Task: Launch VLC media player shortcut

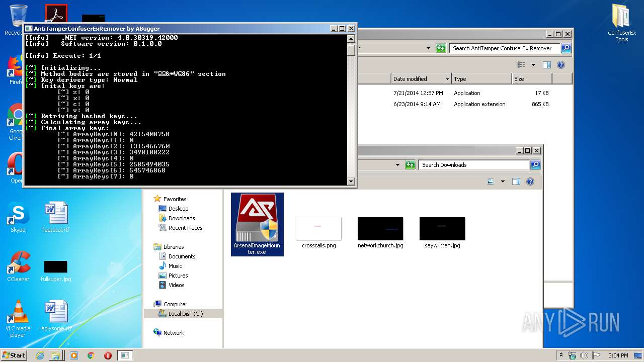Action: 18,319
